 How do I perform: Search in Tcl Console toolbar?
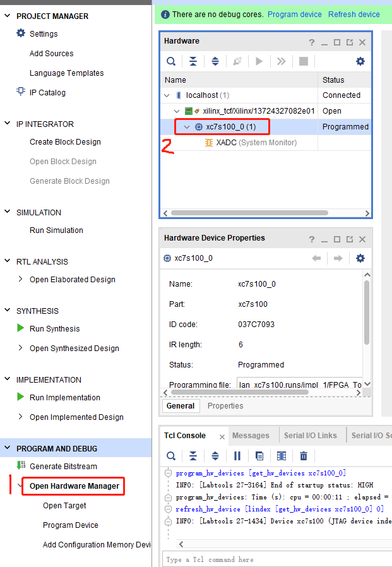tap(171, 456)
